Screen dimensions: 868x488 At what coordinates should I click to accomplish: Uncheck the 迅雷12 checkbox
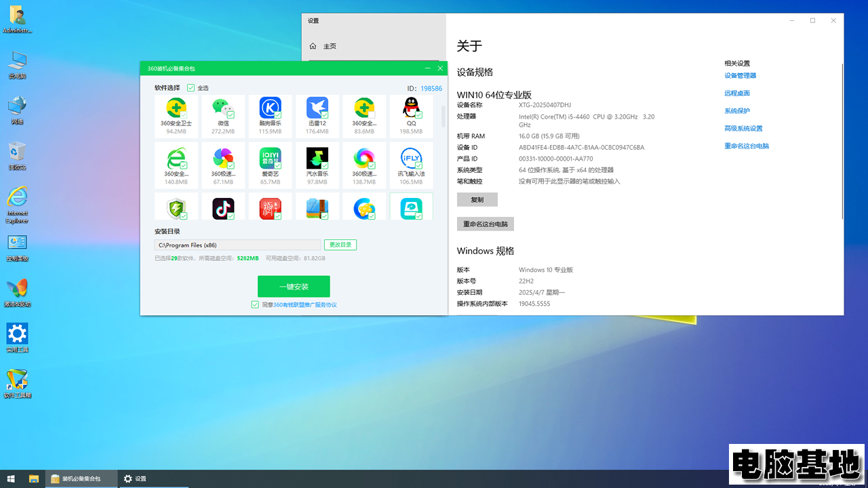[x=325, y=115]
